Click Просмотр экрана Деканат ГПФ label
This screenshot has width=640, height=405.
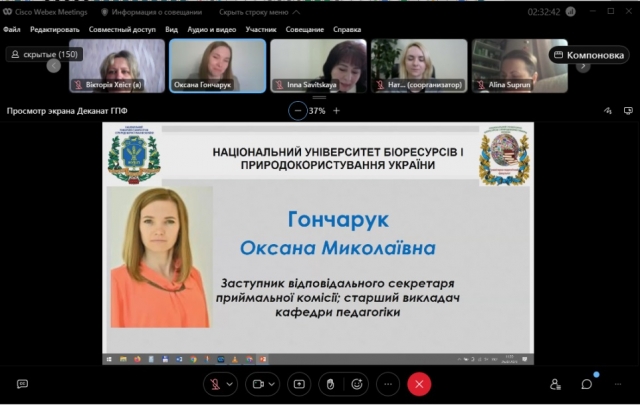(x=67, y=111)
